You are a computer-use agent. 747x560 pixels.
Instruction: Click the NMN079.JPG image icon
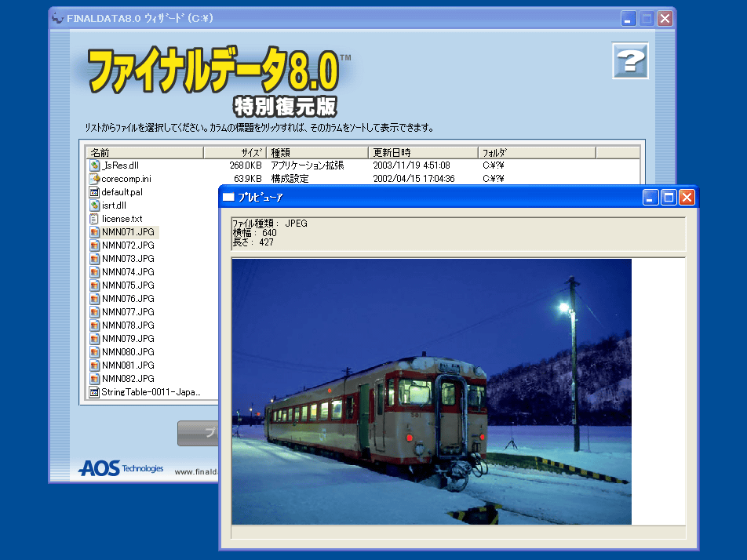point(94,339)
